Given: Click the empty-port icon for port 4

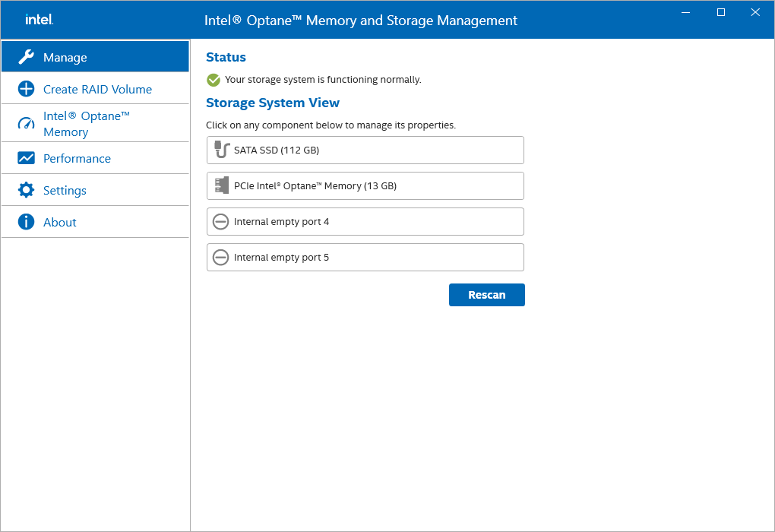Looking at the screenshot, I should tap(220, 221).
